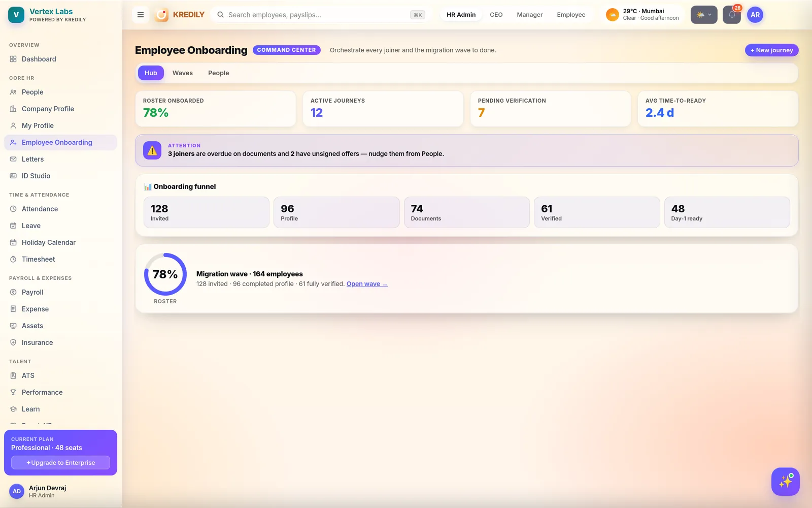Open notifications bell with 28 badge

(732, 15)
